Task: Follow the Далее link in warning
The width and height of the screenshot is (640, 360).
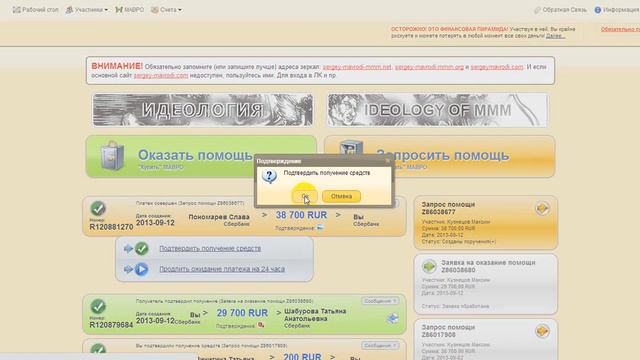Action: click(555, 36)
